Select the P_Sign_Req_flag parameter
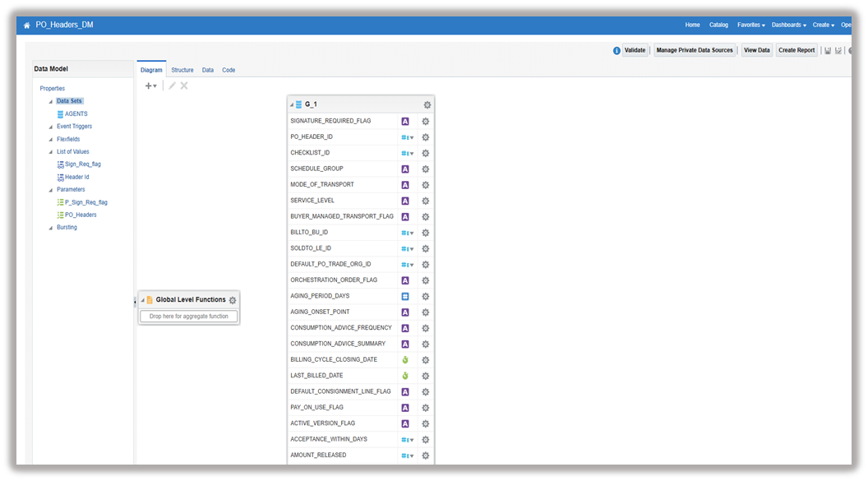 coord(85,201)
